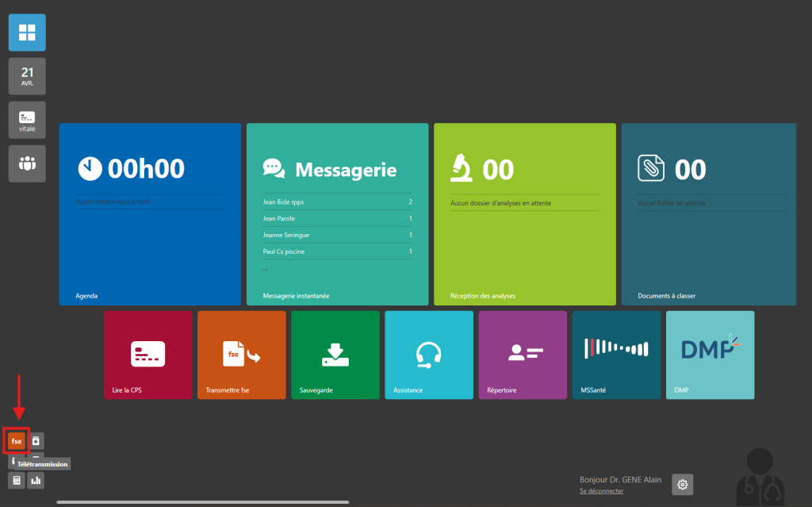This screenshot has height=507, width=812.
Task: Click the Se déconnecter link
Action: tap(601, 491)
